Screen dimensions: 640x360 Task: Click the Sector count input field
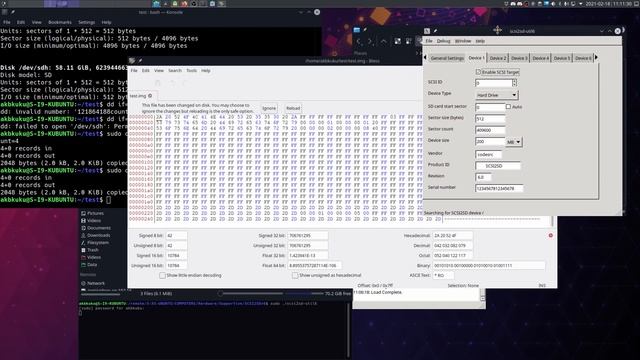click(x=490, y=130)
